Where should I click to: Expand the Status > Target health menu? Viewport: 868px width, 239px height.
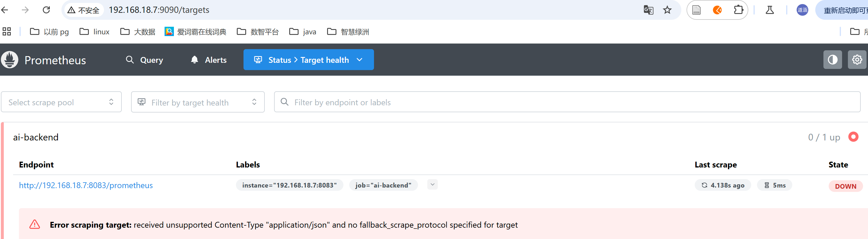tap(309, 60)
